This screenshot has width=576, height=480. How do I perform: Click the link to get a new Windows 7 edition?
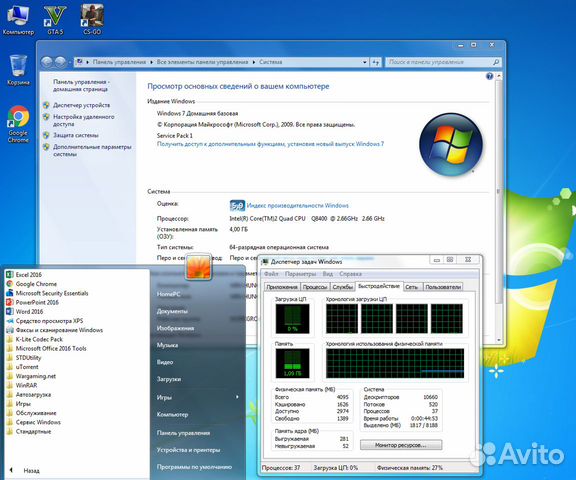[270, 144]
